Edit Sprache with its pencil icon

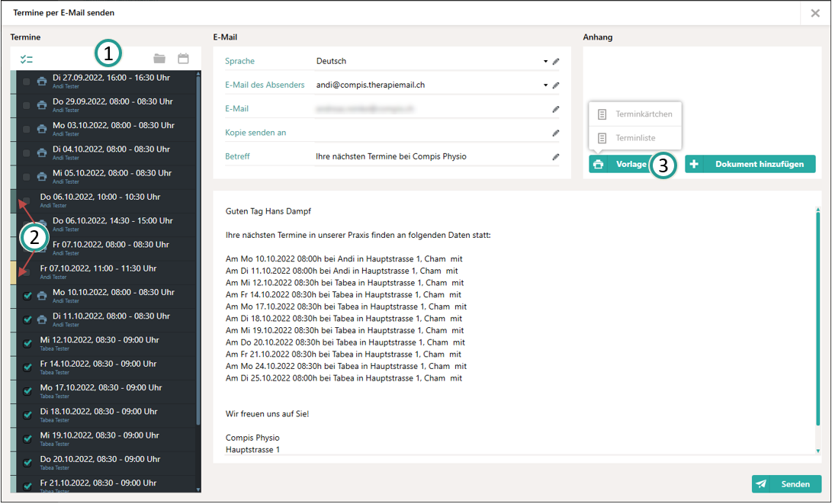point(555,62)
